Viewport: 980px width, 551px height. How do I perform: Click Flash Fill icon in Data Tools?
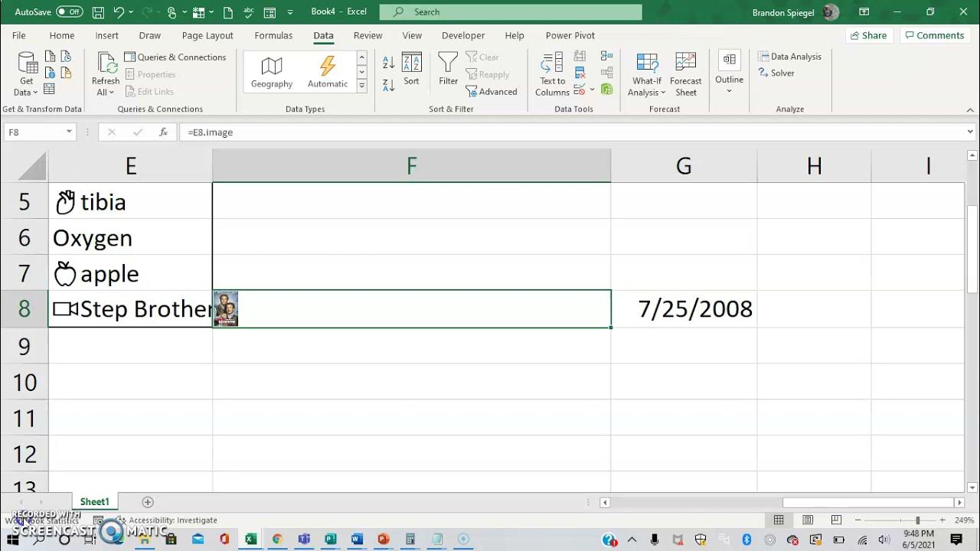point(580,57)
